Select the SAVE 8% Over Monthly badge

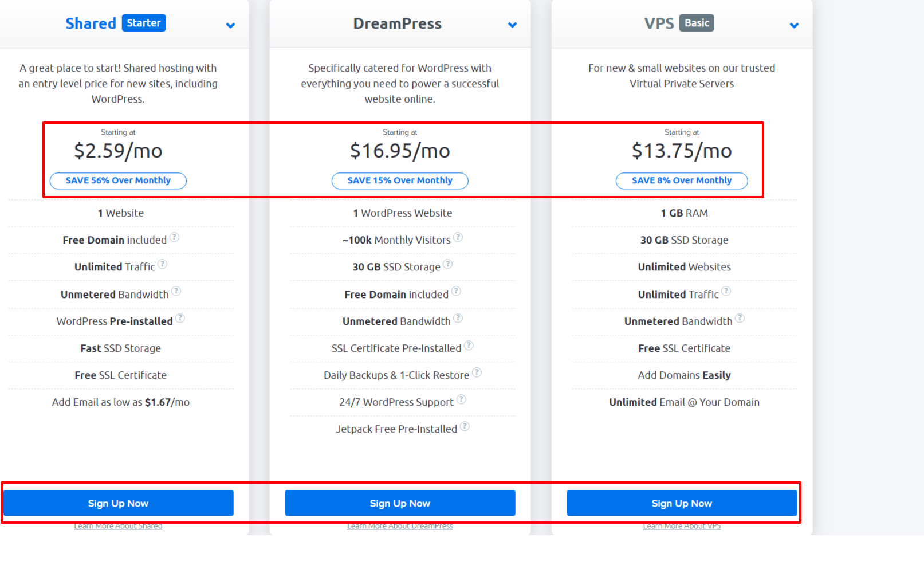pos(682,180)
